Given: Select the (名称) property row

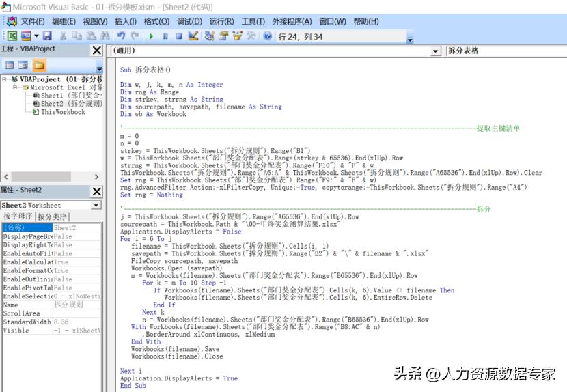Looking at the screenshot, I should (x=51, y=227).
